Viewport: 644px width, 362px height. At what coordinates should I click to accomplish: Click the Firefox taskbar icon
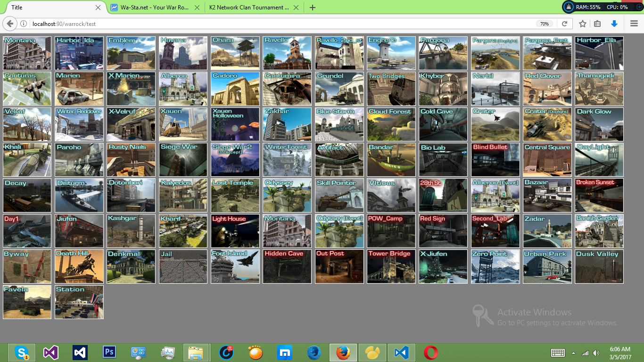click(343, 353)
